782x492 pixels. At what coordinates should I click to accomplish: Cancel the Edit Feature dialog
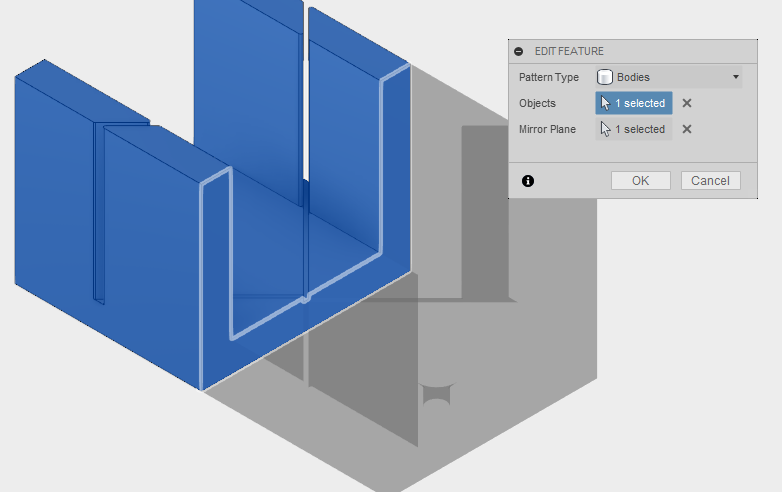click(711, 180)
